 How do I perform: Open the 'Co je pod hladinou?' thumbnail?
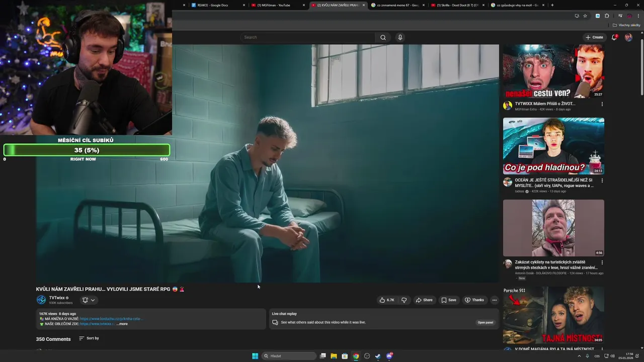[553, 146]
